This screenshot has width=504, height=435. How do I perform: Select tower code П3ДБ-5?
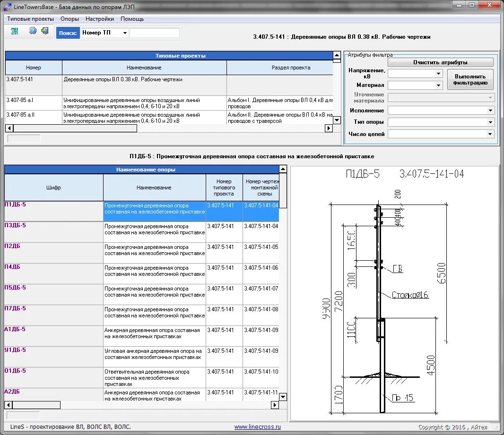53,232
